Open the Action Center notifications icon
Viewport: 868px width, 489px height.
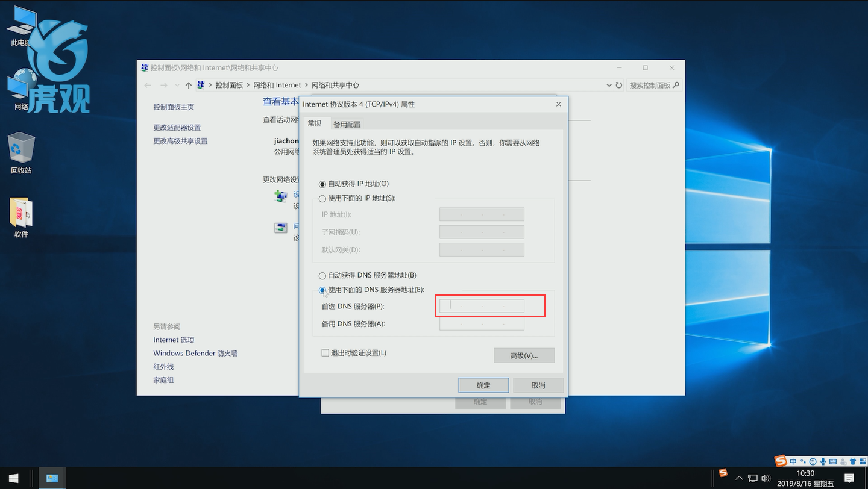tap(849, 478)
